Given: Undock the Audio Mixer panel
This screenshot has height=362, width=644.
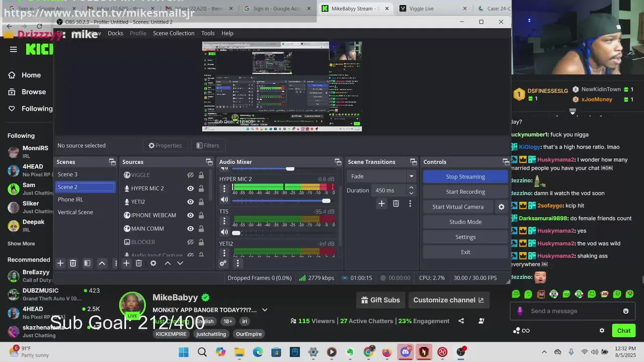Looking at the screenshot, I should pyautogui.click(x=338, y=162).
